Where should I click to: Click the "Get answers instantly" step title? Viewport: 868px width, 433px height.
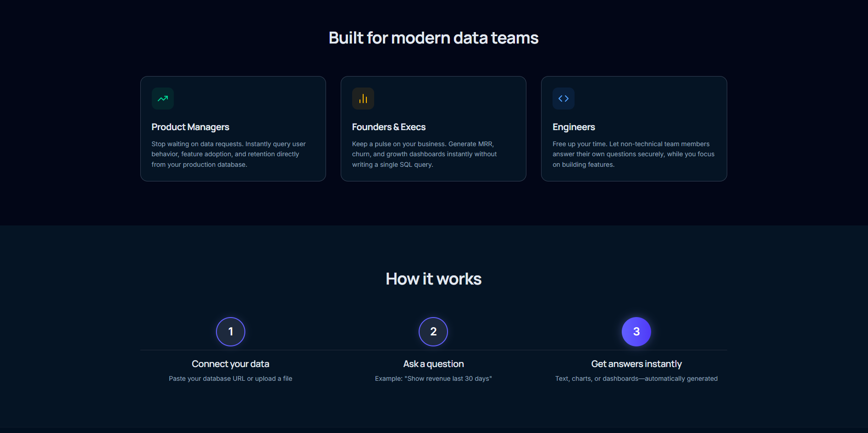636,364
